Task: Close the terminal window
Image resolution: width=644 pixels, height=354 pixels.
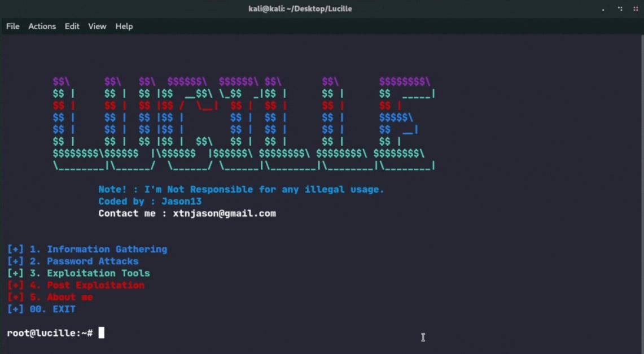Action: pos(636,8)
